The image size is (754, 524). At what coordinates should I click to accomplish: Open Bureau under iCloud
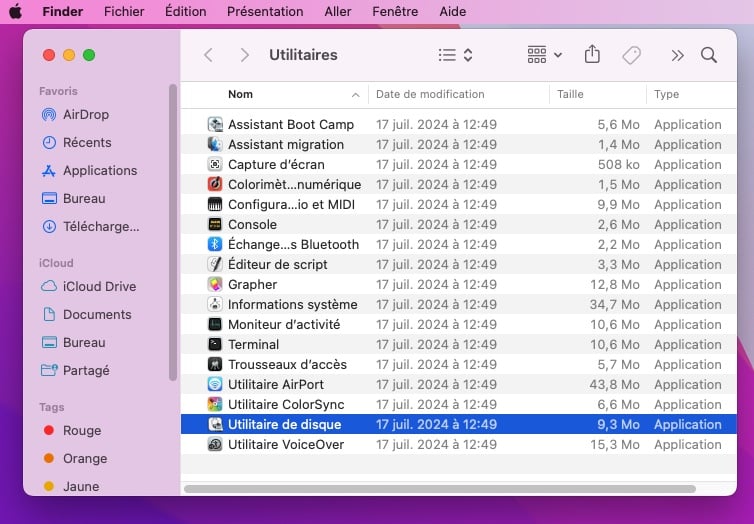pos(73,342)
